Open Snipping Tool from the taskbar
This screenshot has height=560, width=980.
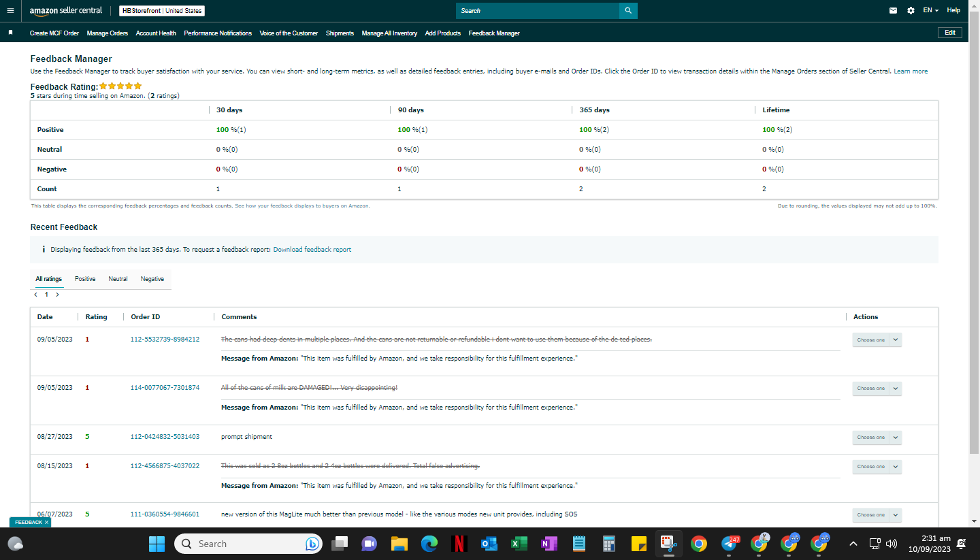pos(668,544)
